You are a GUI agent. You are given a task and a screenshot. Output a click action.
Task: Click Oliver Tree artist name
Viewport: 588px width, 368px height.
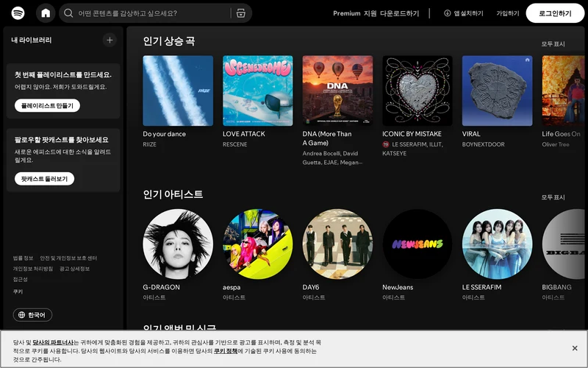click(556, 144)
